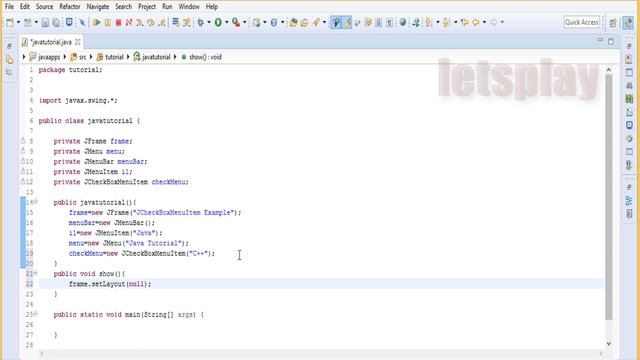Open the File menu
This screenshot has width=640, height=360.
click(9, 7)
